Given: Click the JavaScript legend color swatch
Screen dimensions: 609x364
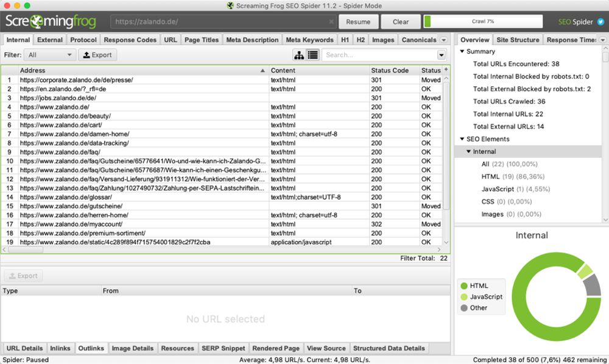Looking at the screenshot, I should (463, 297).
